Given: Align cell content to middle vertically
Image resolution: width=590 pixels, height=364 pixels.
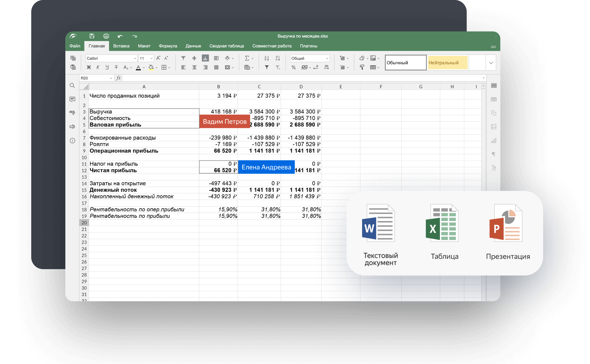Looking at the screenshot, I should click(194, 58).
